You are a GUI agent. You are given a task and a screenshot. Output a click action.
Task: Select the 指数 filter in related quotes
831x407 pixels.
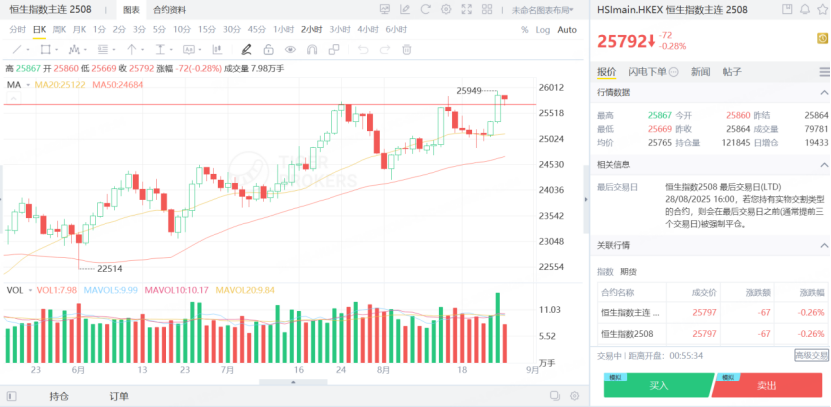coord(605,272)
